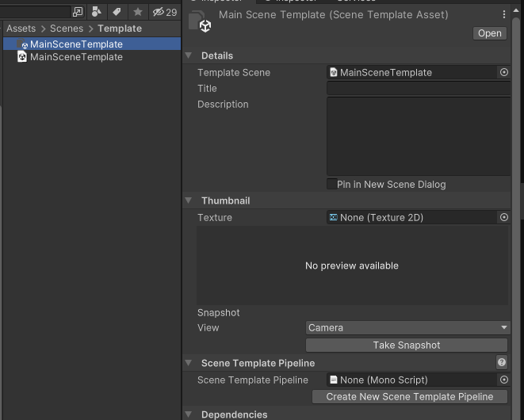Click the Inspector scrollbar up arrow

[516, 10]
